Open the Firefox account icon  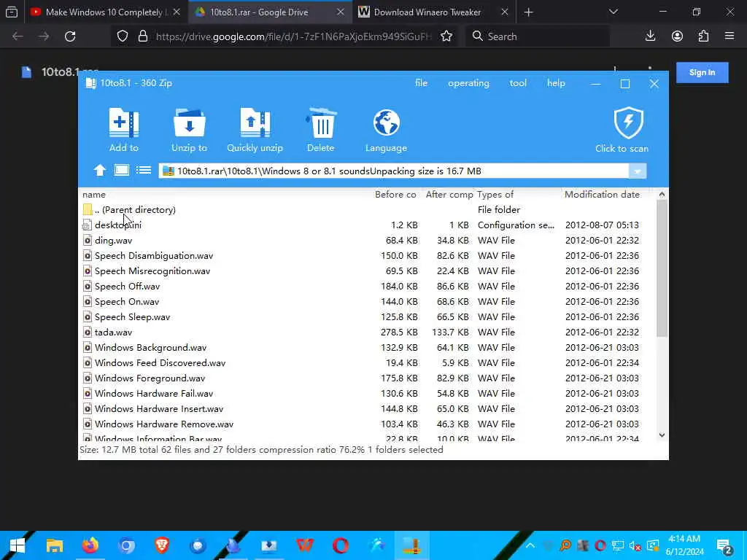(677, 36)
